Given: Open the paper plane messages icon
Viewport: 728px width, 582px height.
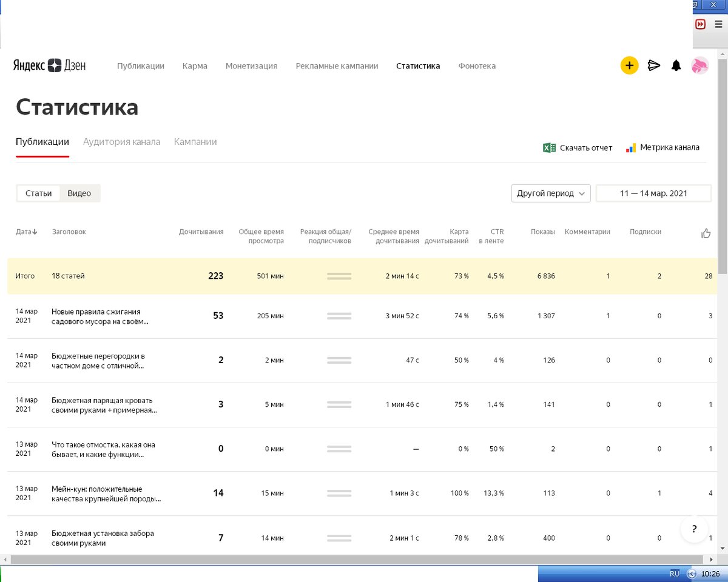Looking at the screenshot, I should [653, 65].
